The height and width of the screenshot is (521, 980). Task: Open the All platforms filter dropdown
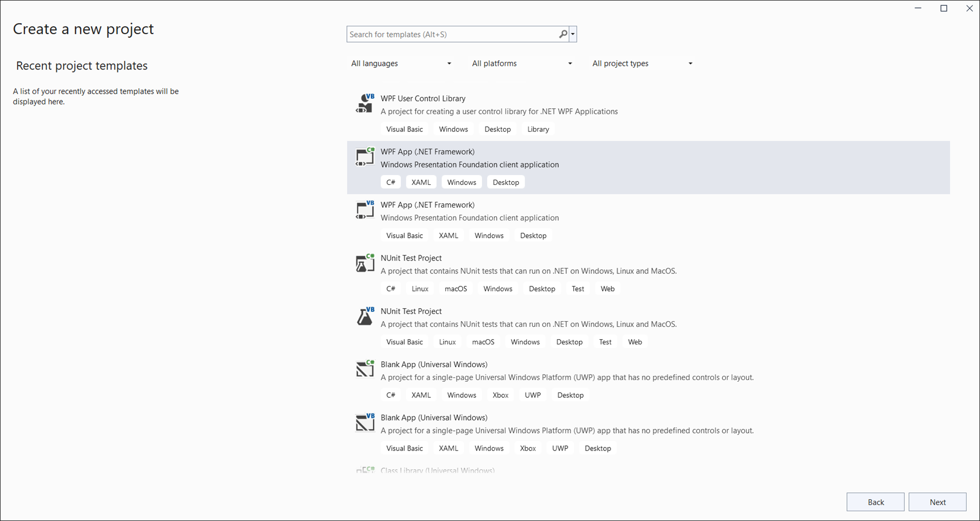pos(522,63)
